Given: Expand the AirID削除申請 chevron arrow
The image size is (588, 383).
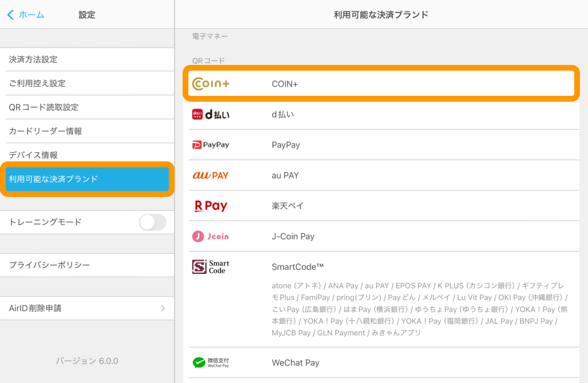Looking at the screenshot, I should [x=163, y=308].
